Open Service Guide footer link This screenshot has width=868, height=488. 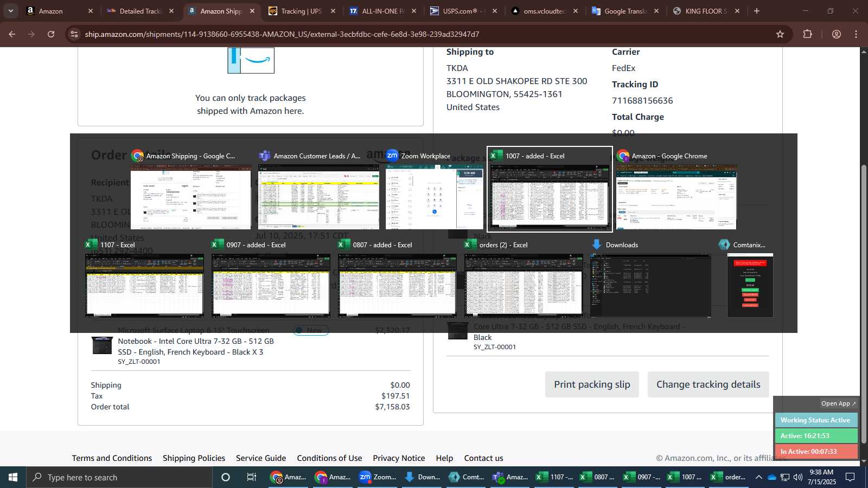(261, 458)
